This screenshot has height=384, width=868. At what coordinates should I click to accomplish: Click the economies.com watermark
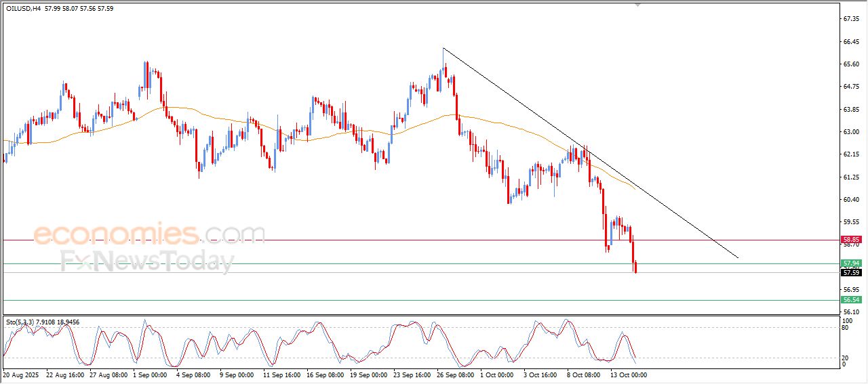(x=149, y=234)
